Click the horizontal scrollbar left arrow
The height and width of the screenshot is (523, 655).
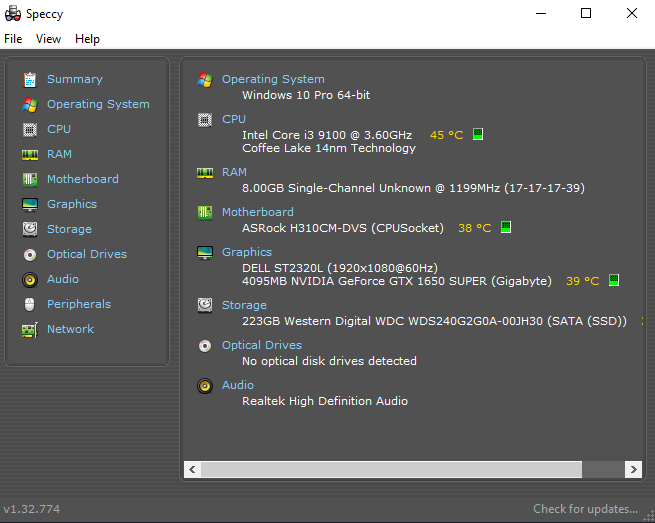[x=192, y=470]
